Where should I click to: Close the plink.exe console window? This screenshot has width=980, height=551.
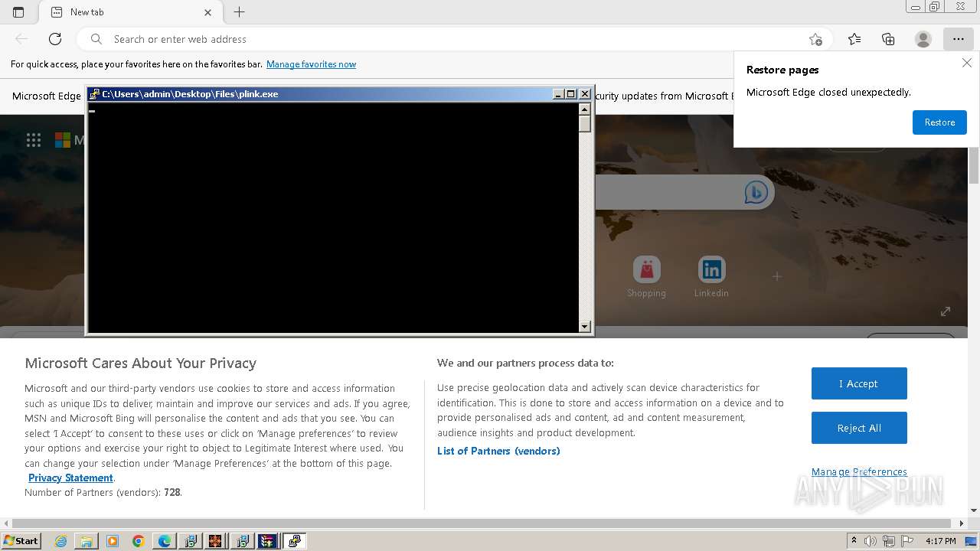click(x=585, y=94)
